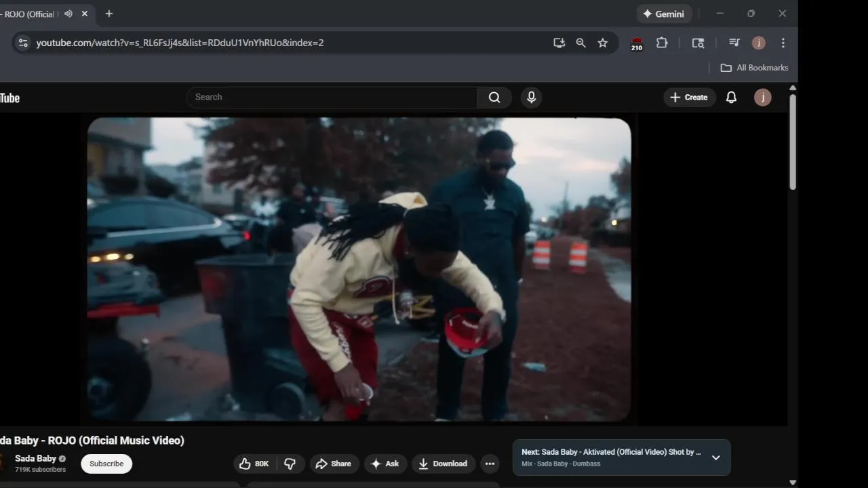The width and height of the screenshot is (868, 488).
Task: Click the video title ROJO (Official Music Video)
Action: pos(92,441)
